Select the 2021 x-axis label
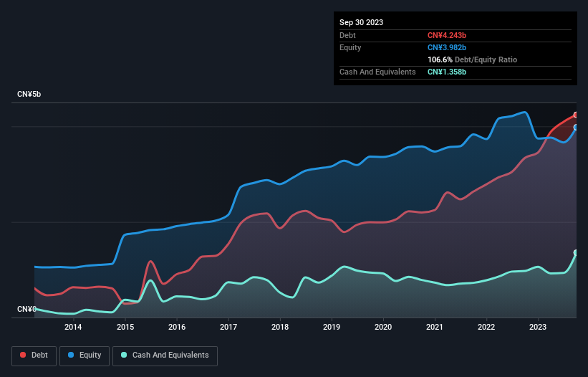 click(435, 327)
